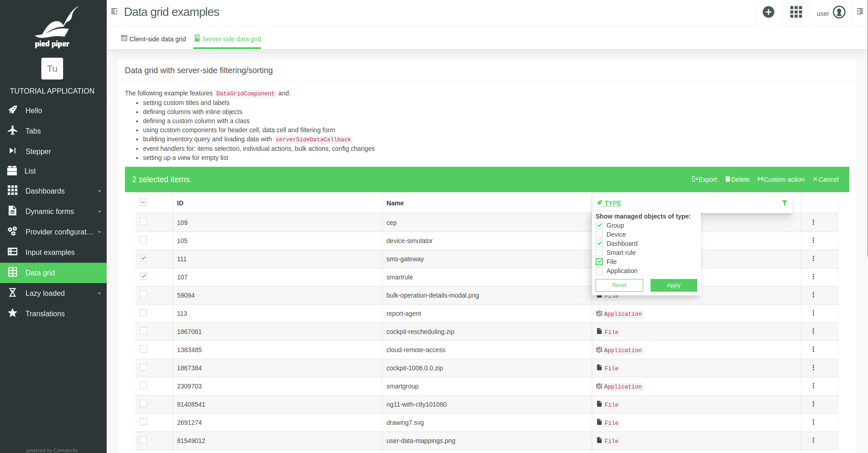Click the Tu application logo tile

point(52,69)
